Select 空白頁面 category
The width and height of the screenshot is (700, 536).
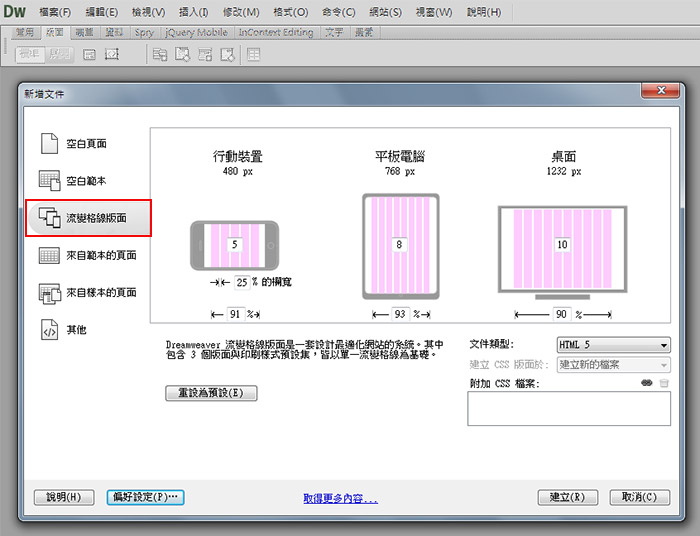[x=89, y=144]
